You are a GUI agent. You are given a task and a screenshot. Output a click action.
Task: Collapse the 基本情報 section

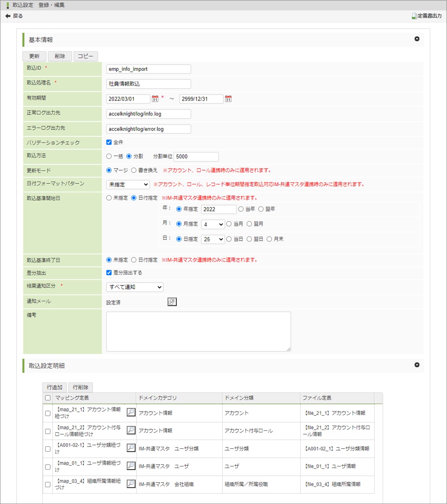417,39
